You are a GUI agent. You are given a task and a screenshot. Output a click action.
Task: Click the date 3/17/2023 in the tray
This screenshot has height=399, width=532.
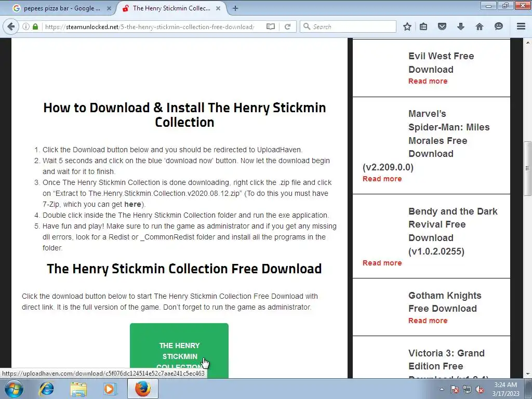coord(506,394)
